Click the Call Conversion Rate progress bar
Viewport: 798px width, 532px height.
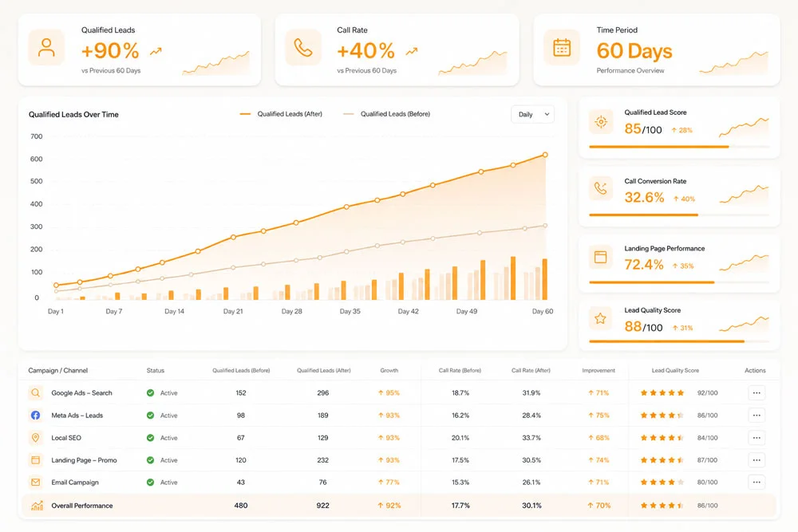[679, 215]
